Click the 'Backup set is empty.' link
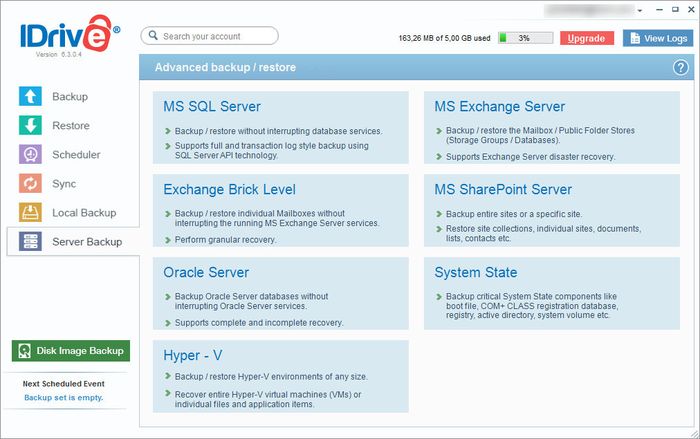This screenshot has height=439, width=700. [64, 397]
